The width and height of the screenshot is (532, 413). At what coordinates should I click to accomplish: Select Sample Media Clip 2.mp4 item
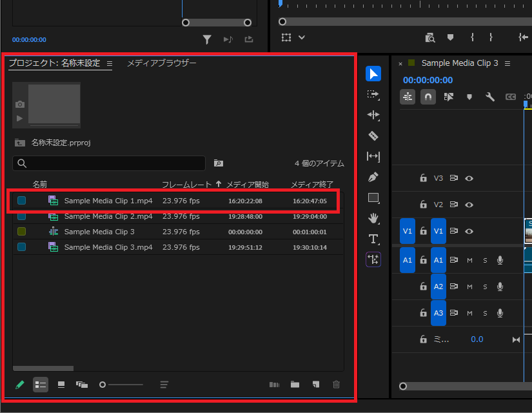coord(108,216)
